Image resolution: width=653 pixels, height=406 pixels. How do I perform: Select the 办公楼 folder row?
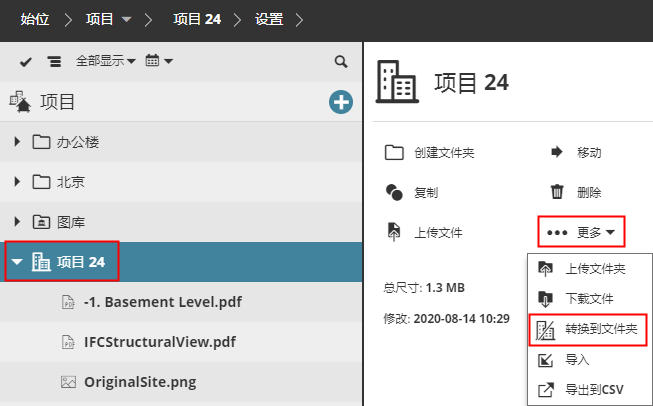point(181,142)
